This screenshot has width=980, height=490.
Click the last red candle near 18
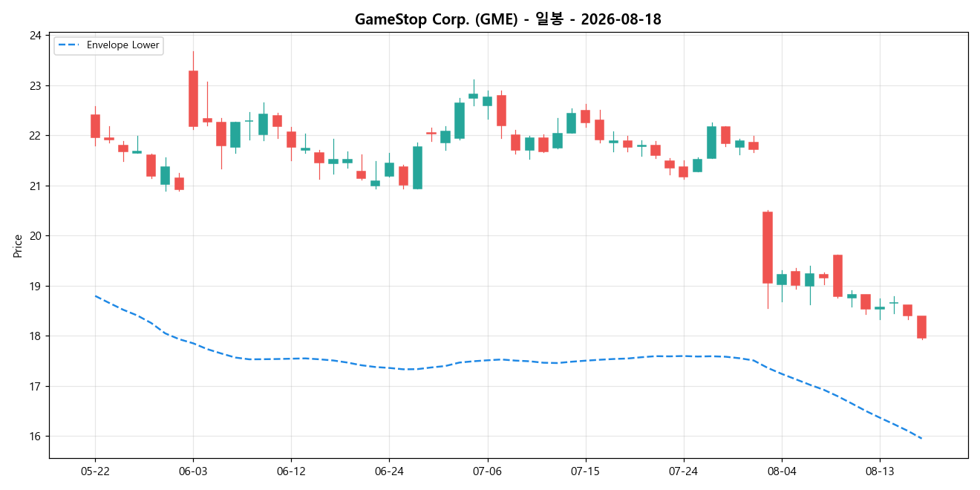(921, 327)
